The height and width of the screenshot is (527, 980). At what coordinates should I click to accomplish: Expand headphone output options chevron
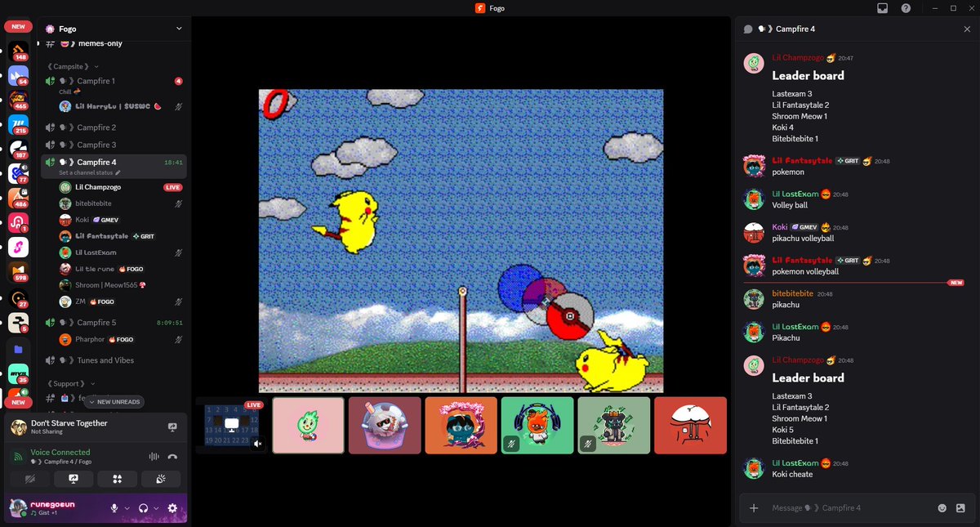(x=156, y=508)
